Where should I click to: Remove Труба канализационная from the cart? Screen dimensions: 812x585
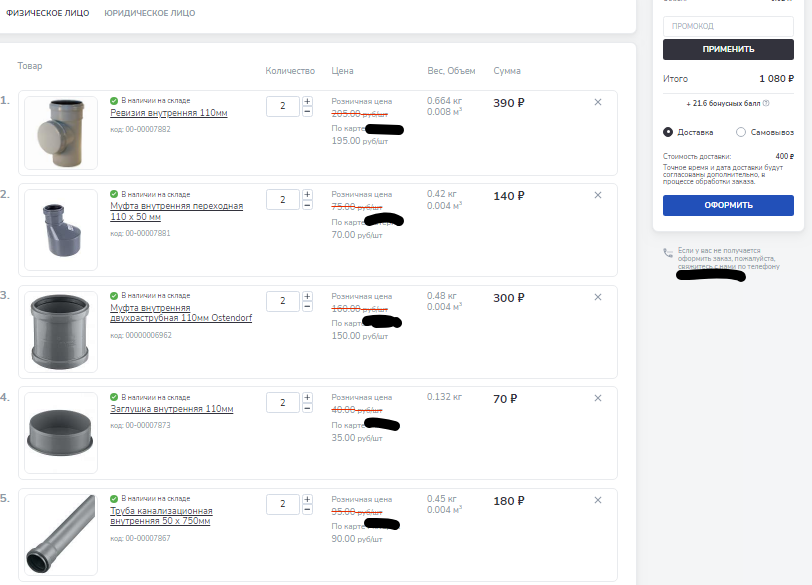coord(598,501)
